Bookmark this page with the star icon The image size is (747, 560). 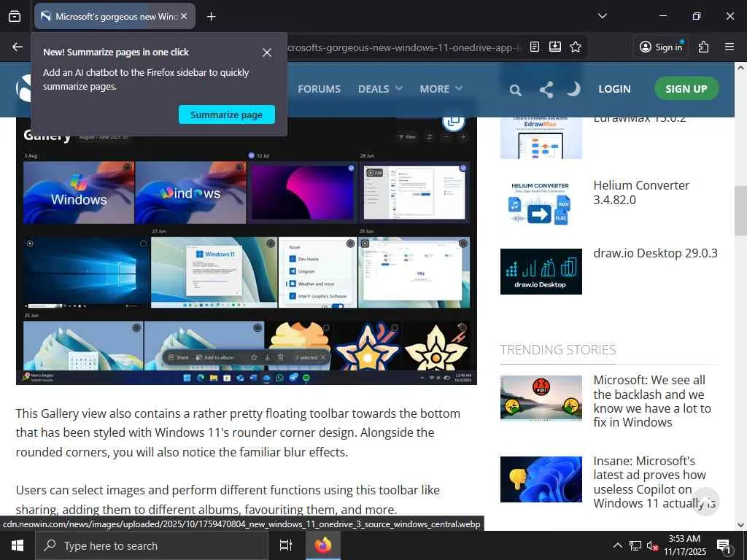tap(576, 47)
